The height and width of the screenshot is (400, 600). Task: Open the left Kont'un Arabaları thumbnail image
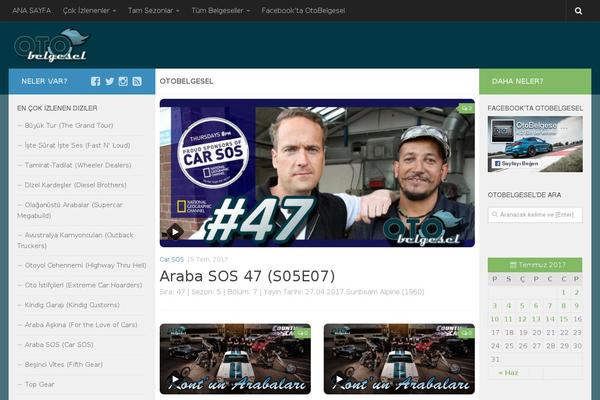[x=235, y=359]
